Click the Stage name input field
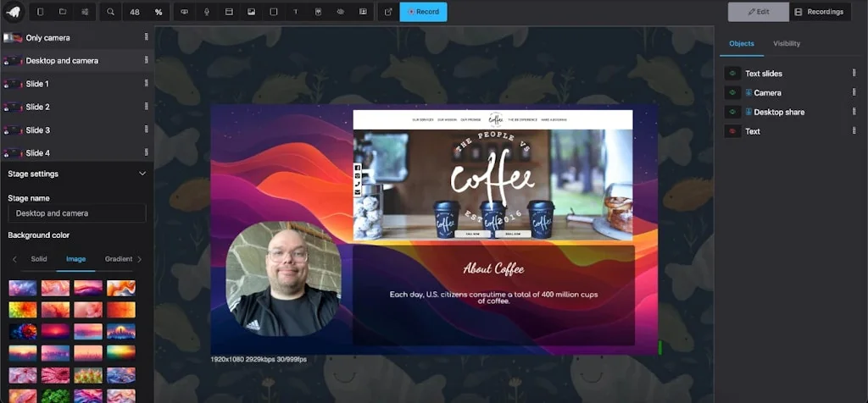The image size is (868, 403). click(x=76, y=213)
